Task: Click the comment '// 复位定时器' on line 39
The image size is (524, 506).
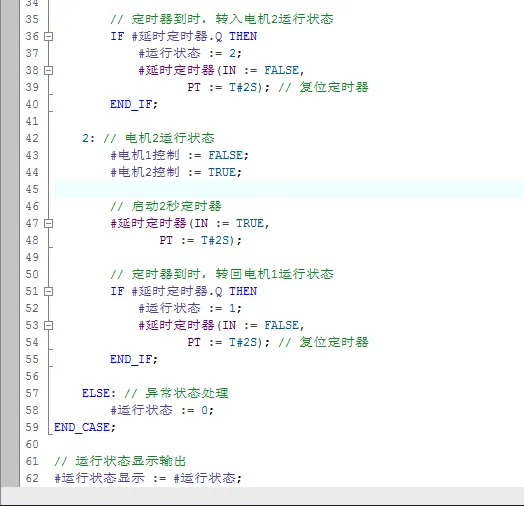Action: coord(323,87)
